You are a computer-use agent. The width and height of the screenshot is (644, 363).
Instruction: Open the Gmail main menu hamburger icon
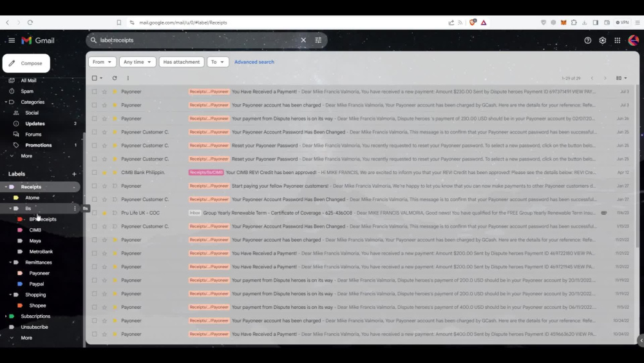pos(12,40)
